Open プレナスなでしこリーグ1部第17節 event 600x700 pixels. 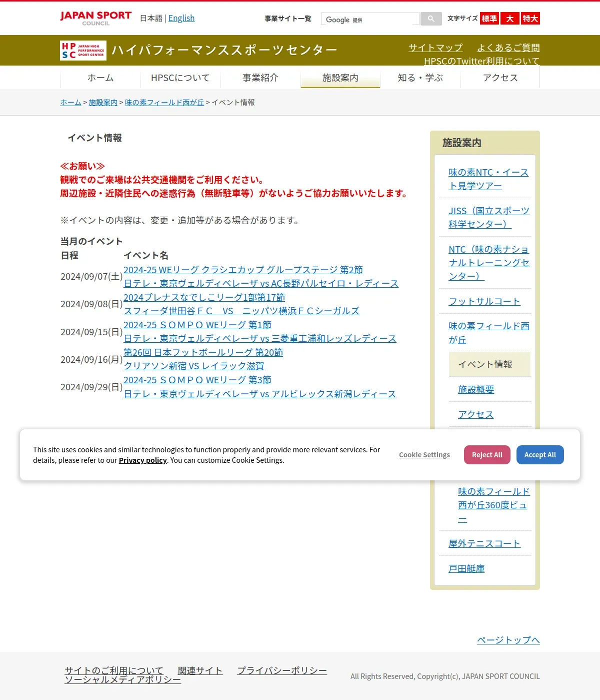point(204,297)
